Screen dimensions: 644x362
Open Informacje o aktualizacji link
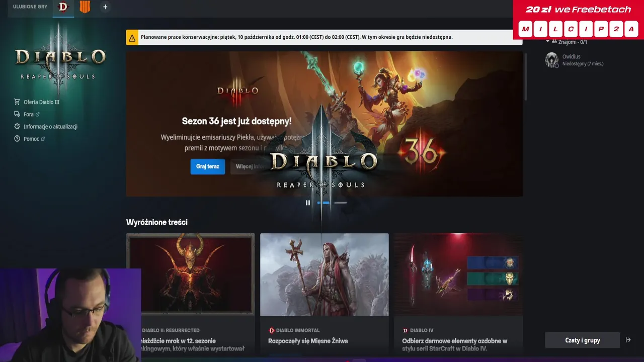point(50,127)
